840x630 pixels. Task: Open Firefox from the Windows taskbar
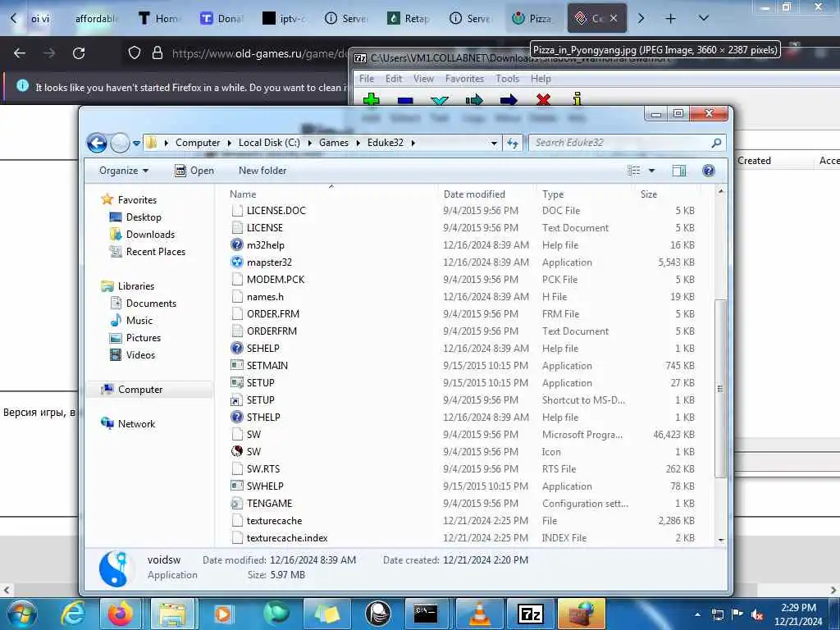(x=120, y=614)
